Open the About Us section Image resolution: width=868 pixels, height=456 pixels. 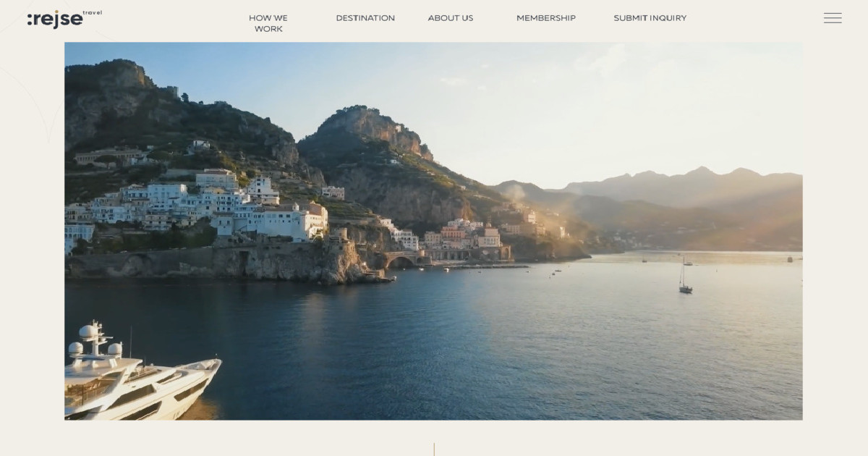451,18
